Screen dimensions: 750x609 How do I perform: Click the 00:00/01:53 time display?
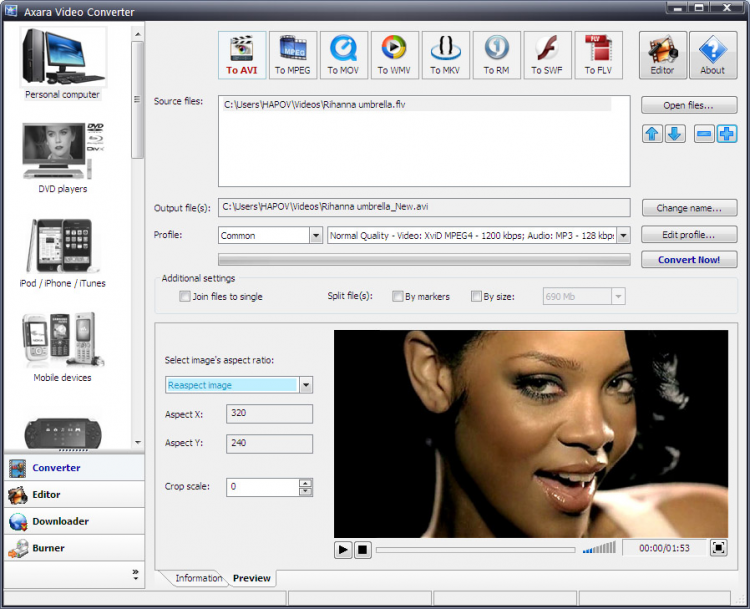point(664,548)
